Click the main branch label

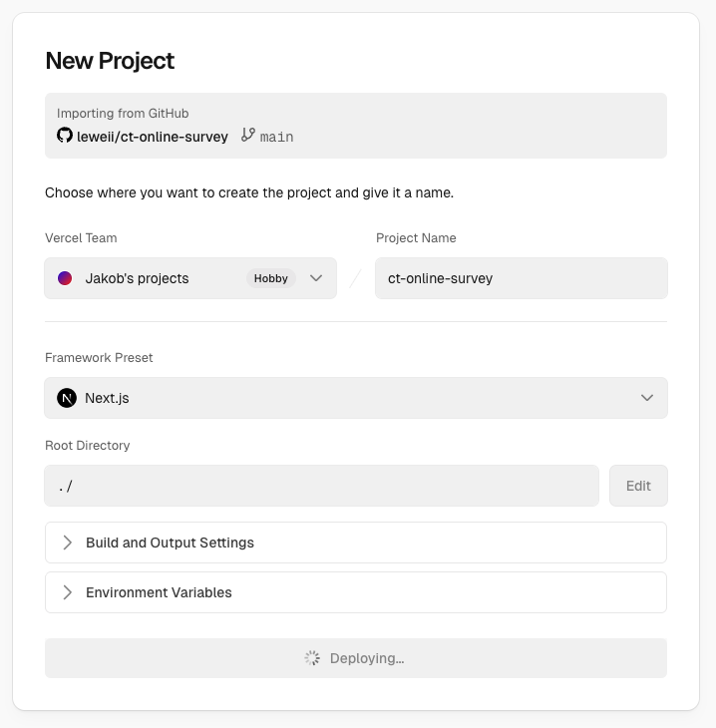(276, 137)
